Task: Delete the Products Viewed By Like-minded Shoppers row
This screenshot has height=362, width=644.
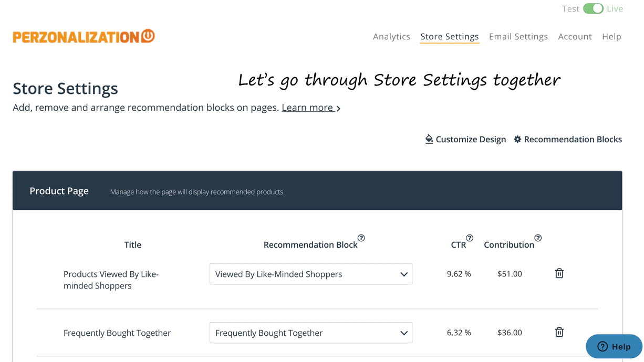Action: pyautogui.click(x=559, y=273)
